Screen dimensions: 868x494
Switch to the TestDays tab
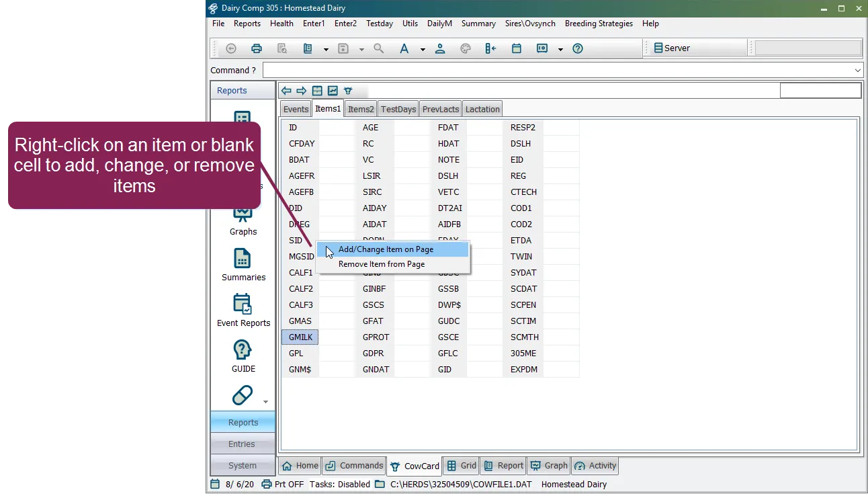(398, 109)
